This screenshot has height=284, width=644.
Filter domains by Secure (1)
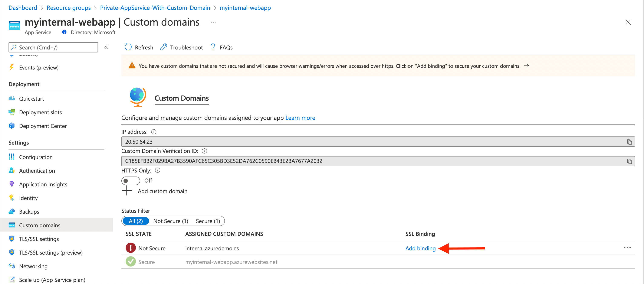click(208, 221)
